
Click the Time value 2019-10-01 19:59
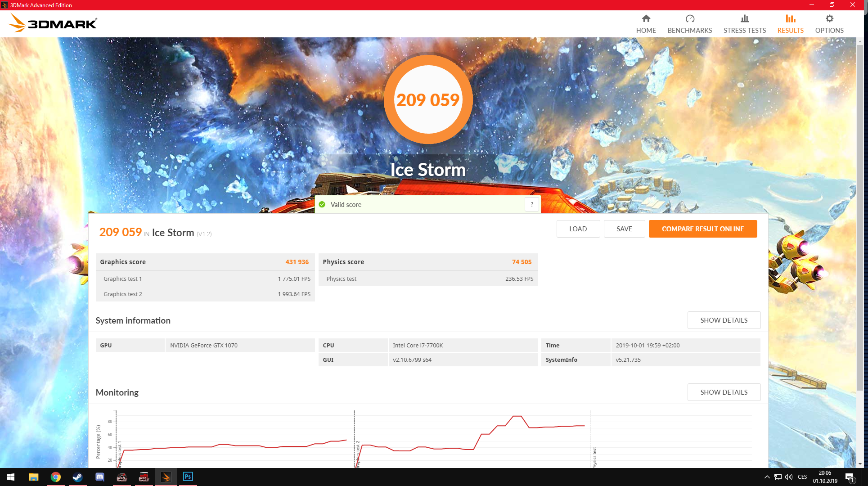[648, 345]
